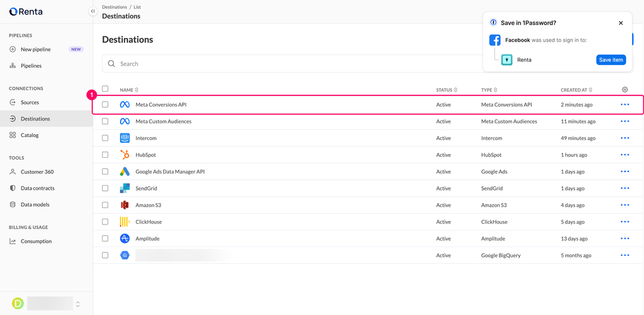
Task: Check the Meta Conversions API row checkbox
Action: pyautogui.click(x=105, y=105)
